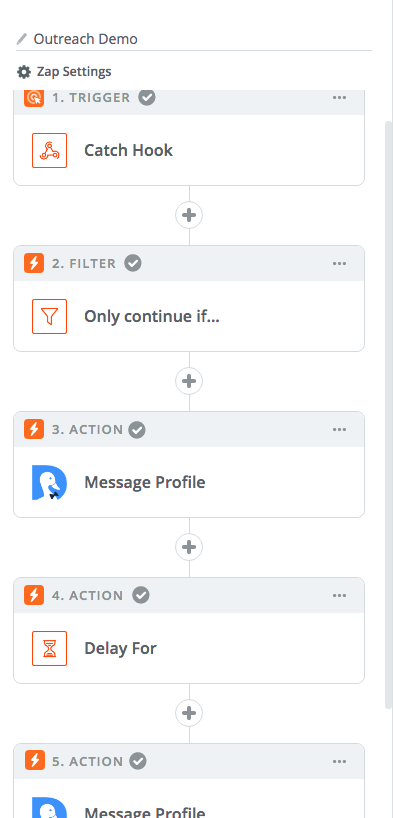Add a step between Trigger and Filter

pos(189,215)
